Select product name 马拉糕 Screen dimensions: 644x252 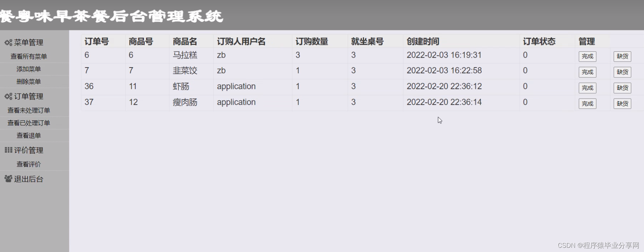click(185, 55)
